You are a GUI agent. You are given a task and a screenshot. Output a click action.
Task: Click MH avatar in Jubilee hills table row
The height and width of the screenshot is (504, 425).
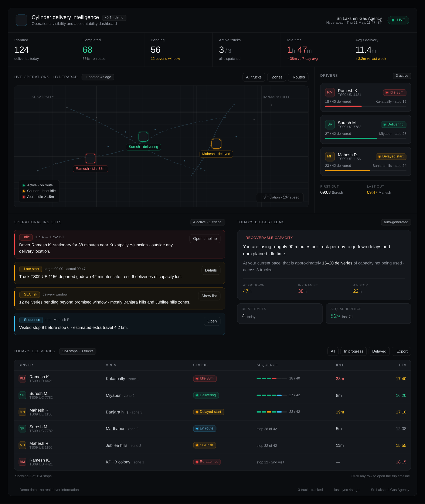pyautogui.click(x=22, y=445)
